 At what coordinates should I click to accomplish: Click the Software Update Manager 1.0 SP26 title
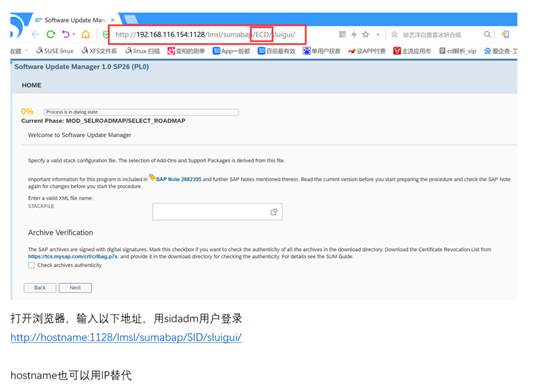[x=82, y=66]
